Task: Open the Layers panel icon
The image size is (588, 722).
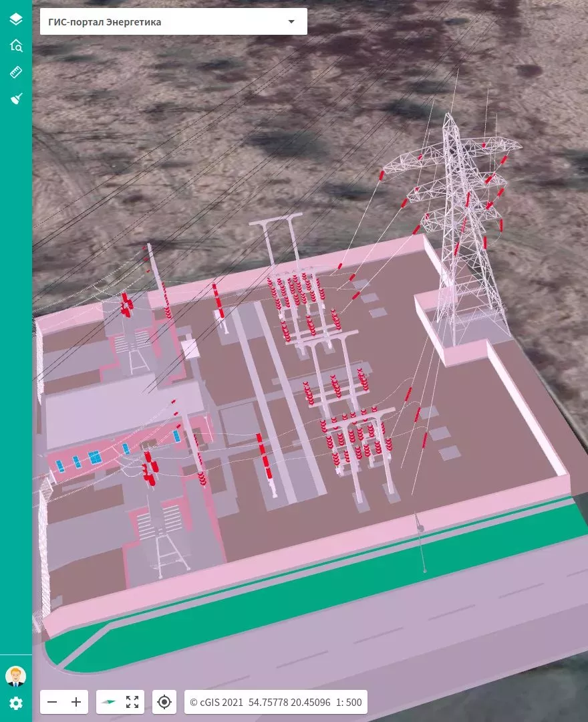Action: [x=15, y=19]
